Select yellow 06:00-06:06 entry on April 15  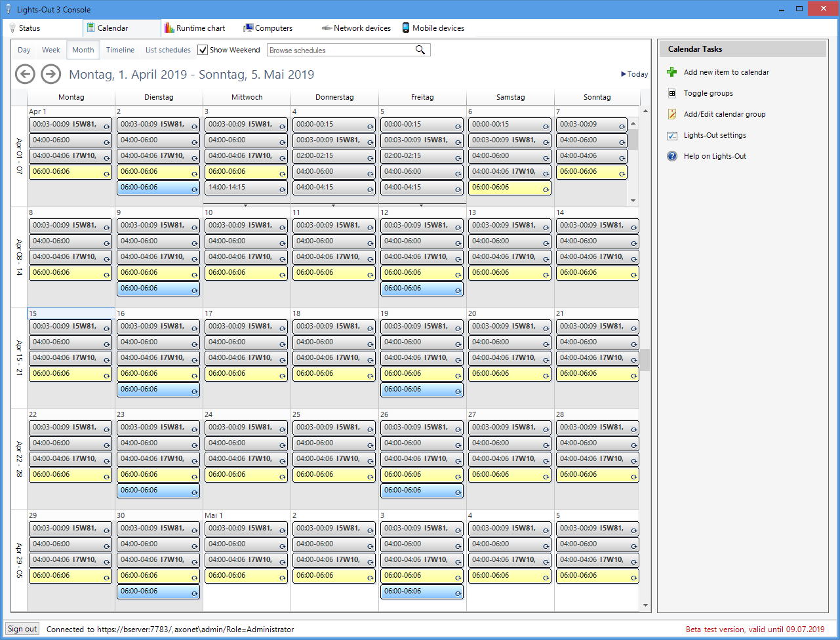pos(70,374)
